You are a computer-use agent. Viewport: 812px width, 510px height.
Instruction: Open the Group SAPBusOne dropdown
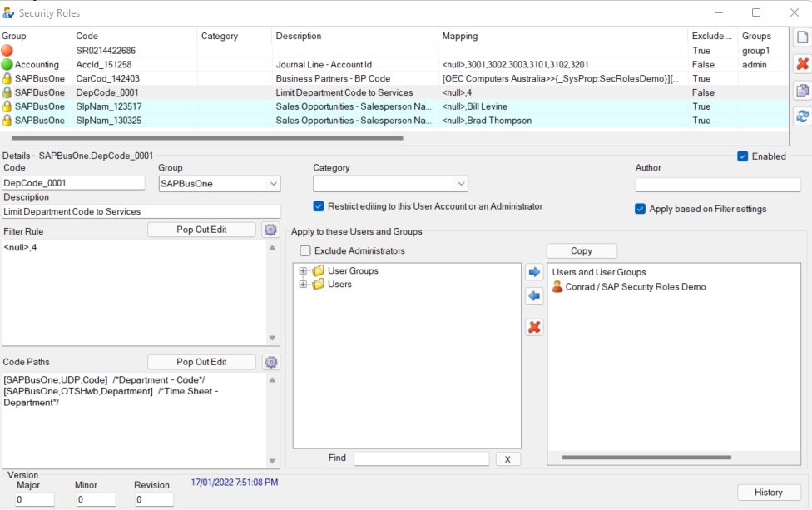tap(273, 184)
